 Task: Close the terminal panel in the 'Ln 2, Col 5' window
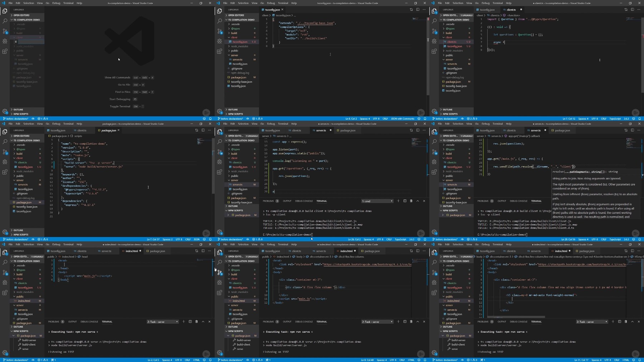pos(209,322)
